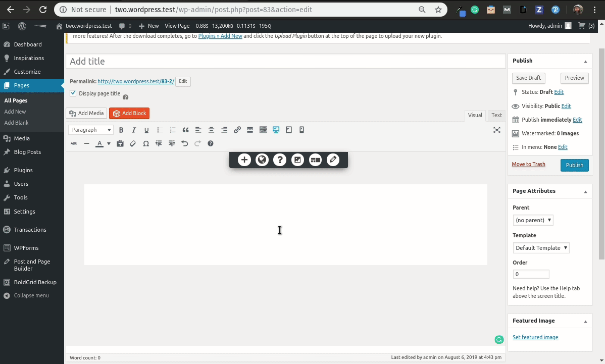Click the pencil icon in the floating toolbar
The width and height of the screenshot is (605, 364).
click(x=333, y=160)
